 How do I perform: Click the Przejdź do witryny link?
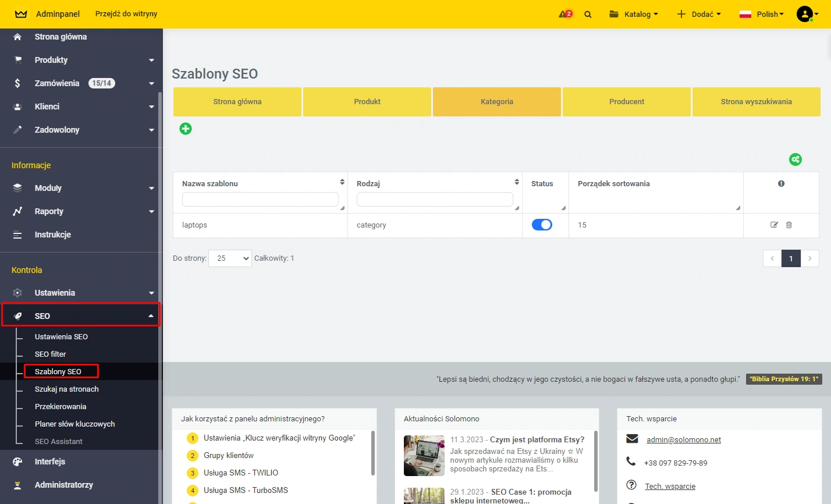click(x=126, y=13)
